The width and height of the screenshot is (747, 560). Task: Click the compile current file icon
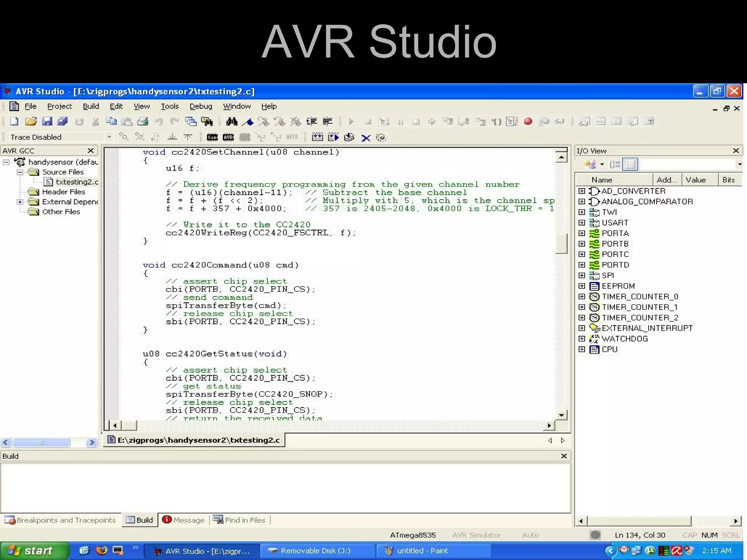pyautogui.click(x=349, y=137)
